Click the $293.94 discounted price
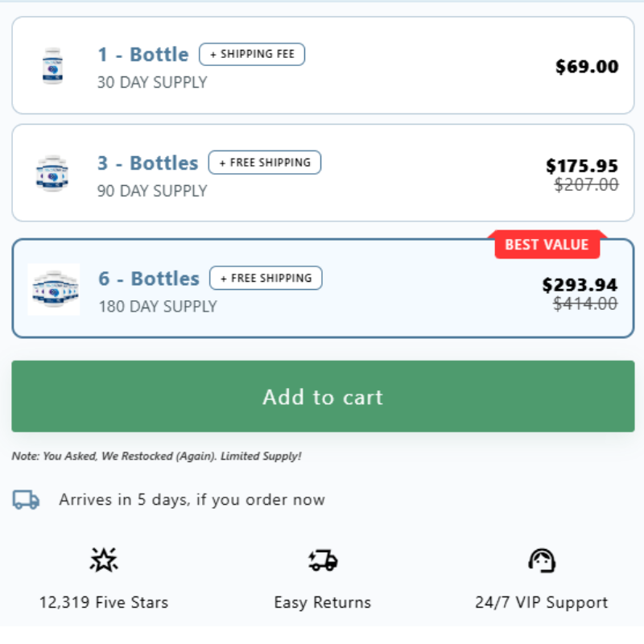Screen dimensions: 644x644 580,285
